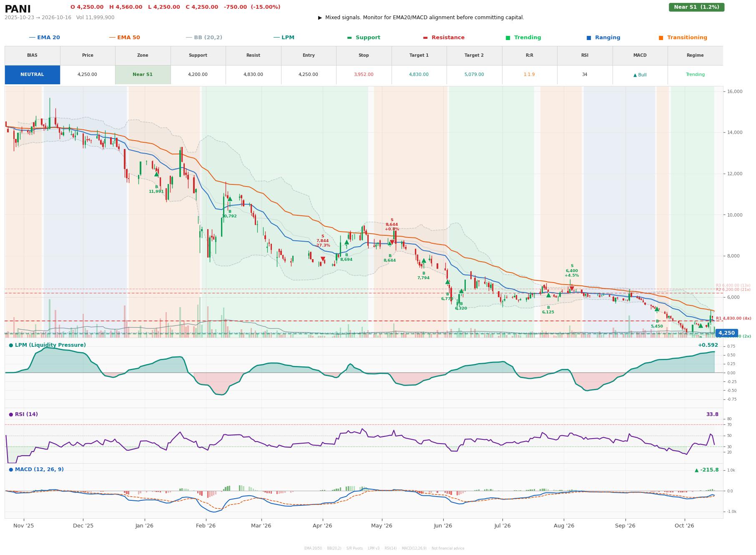Select the EMA 50 legend entry
756x555 pixels.
click(124, 38)
